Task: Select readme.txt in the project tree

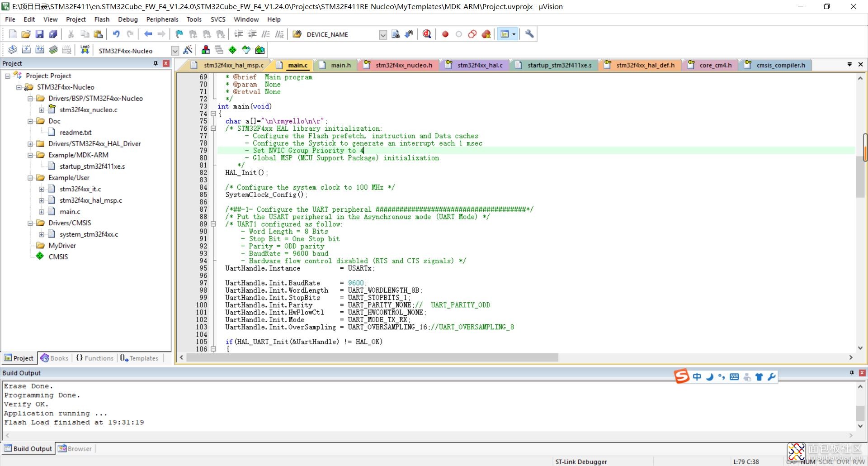Action: [x=75, y=133]
